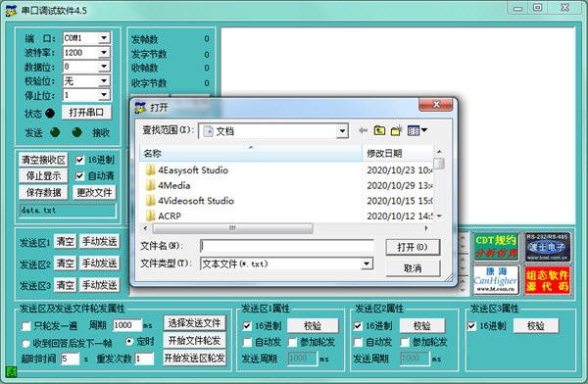The image size is (588, 384).
Task: Expand the 波特率 1200 dropdown
Action: (104, 52)
